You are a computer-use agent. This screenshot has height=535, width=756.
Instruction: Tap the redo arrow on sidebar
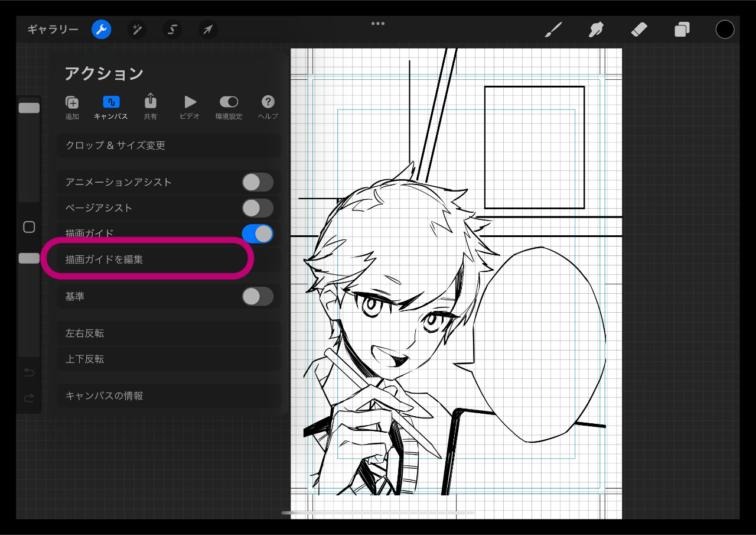(29, 398)
